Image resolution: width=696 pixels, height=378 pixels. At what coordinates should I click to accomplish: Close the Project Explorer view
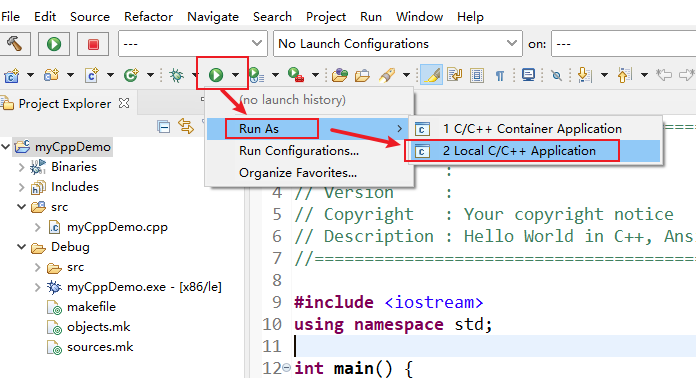coord(124,103)
